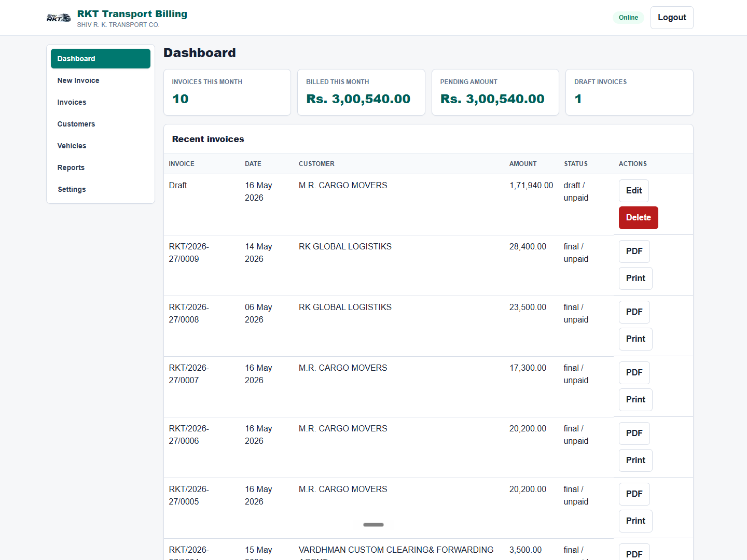The image size is (747, 560).
Task: Click the Pending Amount card value
Action: coord(492,99)
